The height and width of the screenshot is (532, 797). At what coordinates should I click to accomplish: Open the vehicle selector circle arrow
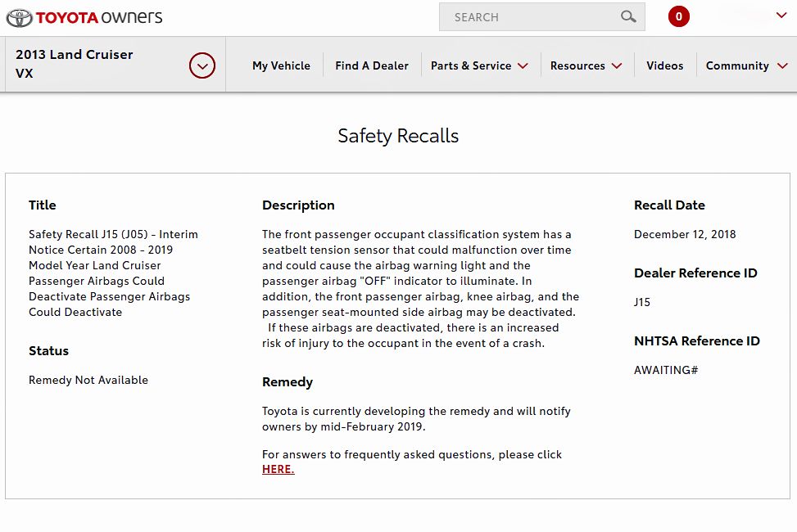point(202,65)
